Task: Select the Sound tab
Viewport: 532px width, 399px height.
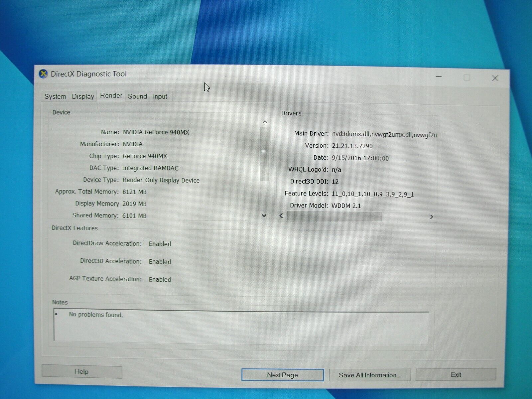Action: (x=137, y=96)
